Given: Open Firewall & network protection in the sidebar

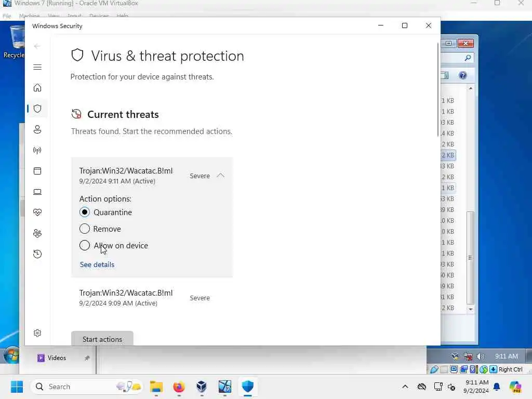Looking at the screenshot, I should [37, 150].
